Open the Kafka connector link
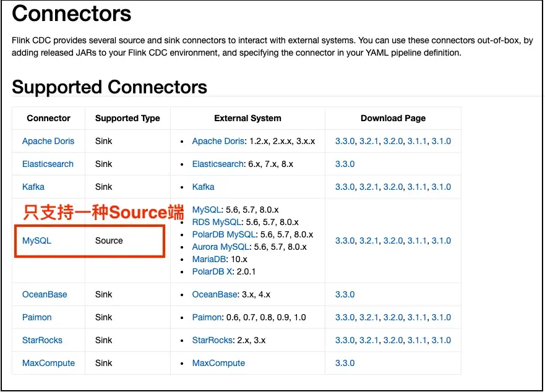 tap(33, 187)
